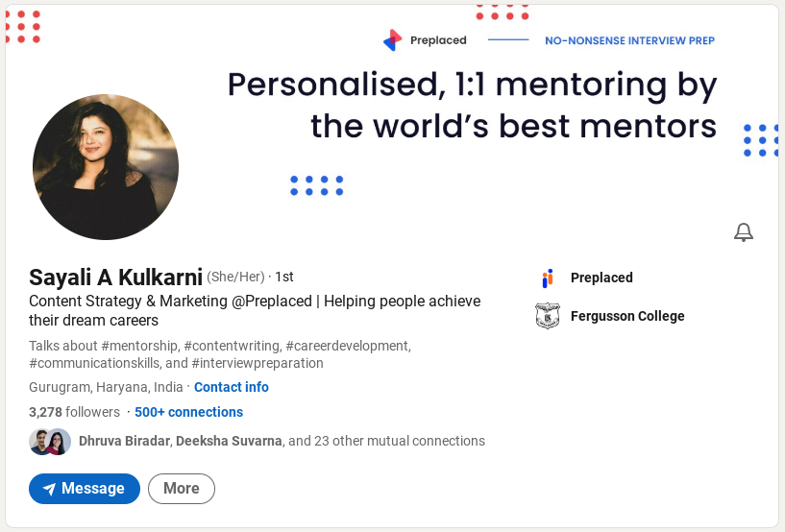The height and width of the screenshot is (532, 785).
Task: View Sayali A Kulkarni's profile photo
Action: point(106,167)
